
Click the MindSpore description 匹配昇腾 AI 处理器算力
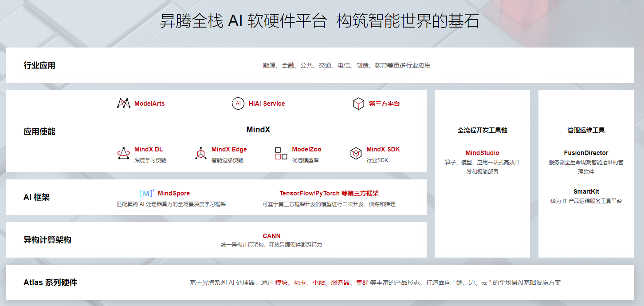171,204
